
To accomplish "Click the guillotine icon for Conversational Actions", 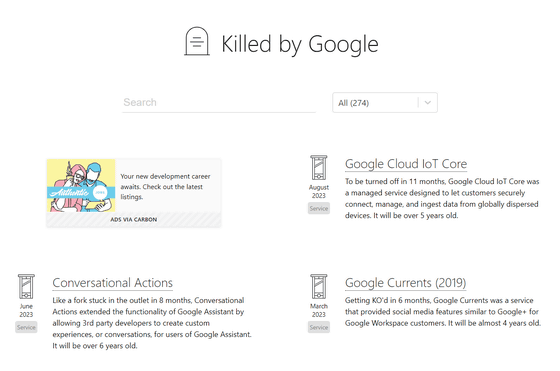I will (26, 286).
